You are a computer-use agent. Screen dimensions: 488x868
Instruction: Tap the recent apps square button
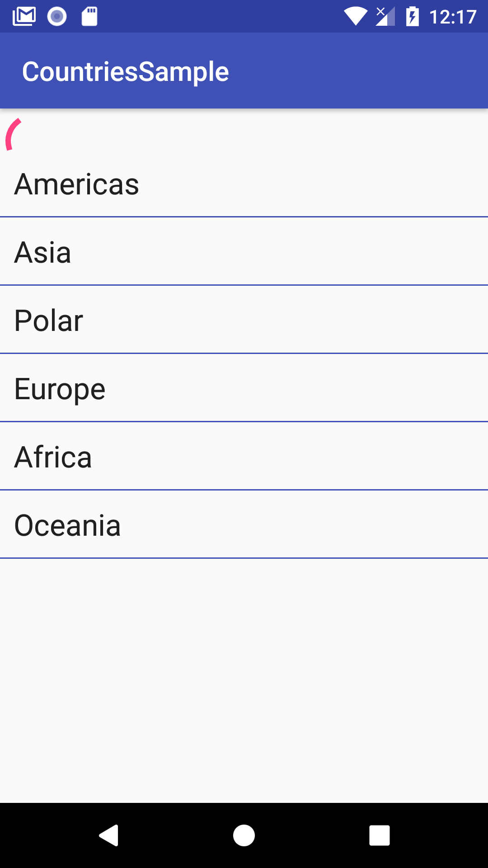click(x=380, y=835)
